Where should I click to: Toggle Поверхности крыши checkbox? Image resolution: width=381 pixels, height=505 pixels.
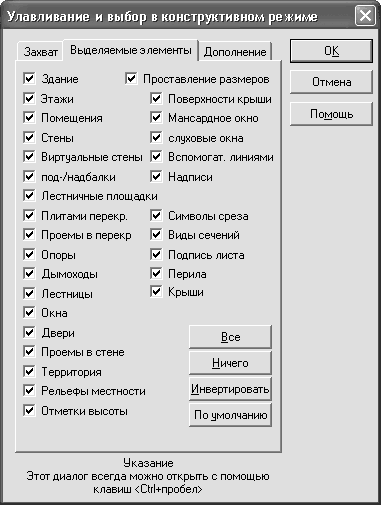point(156,98)
